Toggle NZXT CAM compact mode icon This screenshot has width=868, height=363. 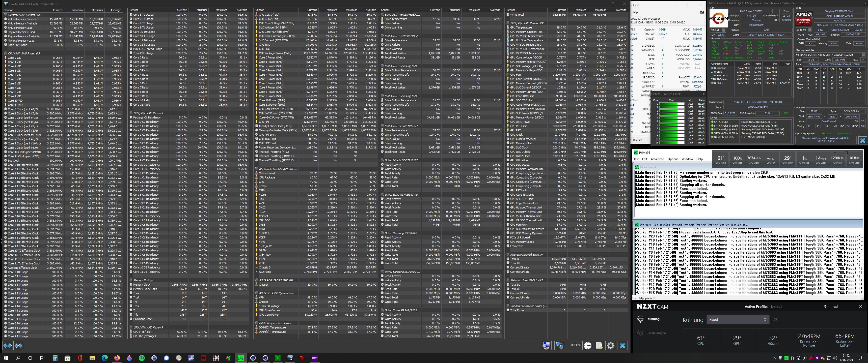click(x=835, y=307)
